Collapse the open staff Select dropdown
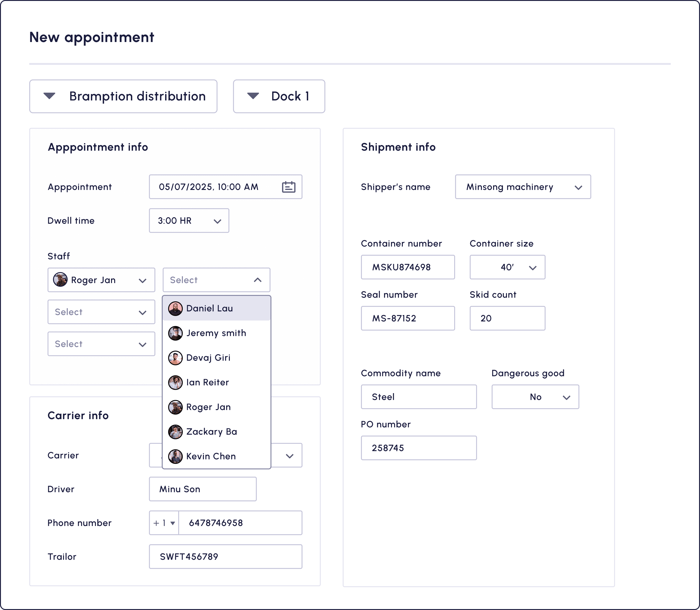This screenshot has height=610, width=700. (x=257, y=280)
